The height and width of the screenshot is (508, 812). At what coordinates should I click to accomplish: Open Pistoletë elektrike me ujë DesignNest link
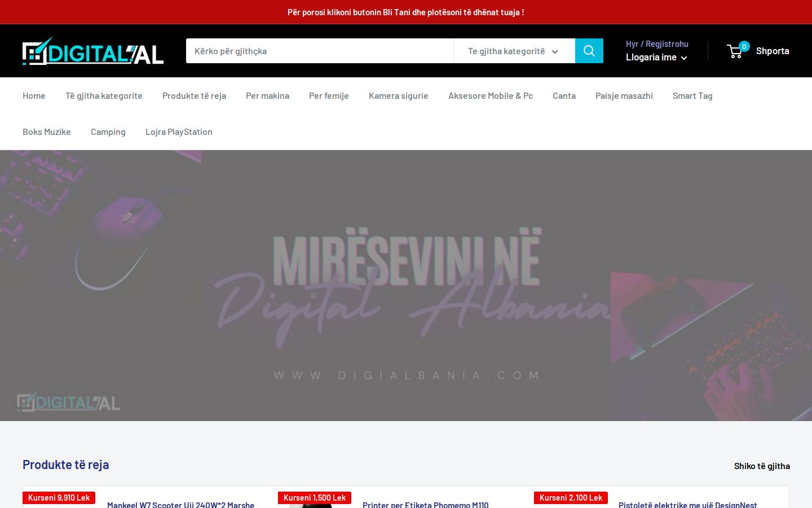point(687,504)
